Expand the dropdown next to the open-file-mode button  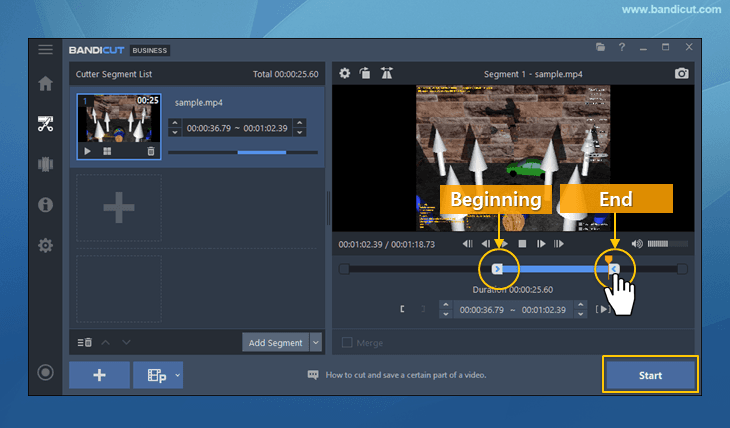(177, 375)
